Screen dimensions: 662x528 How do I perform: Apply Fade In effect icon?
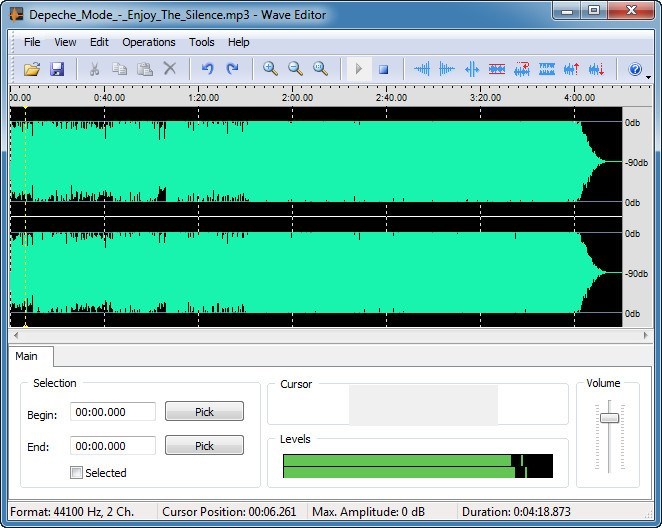coord(422,69)
